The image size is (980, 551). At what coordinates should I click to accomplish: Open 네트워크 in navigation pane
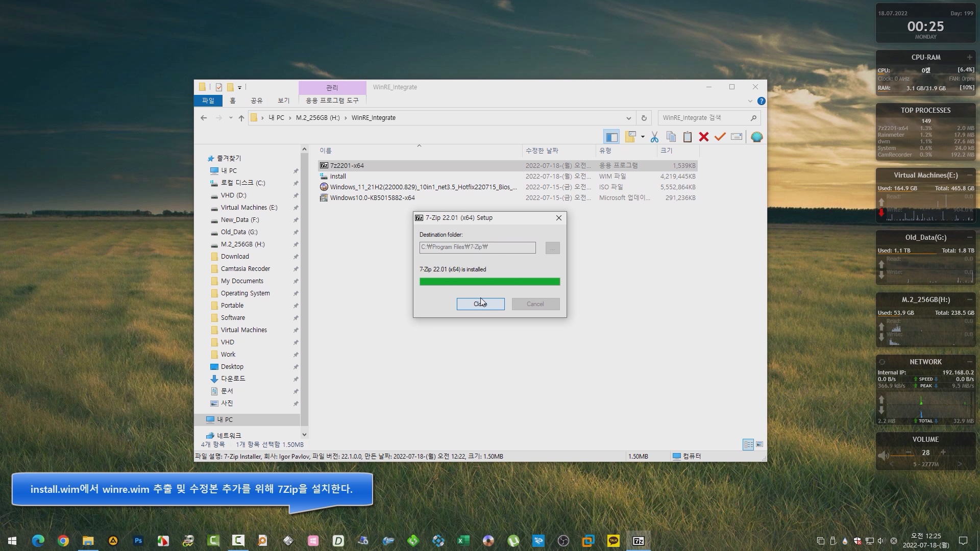coord(229,436)
